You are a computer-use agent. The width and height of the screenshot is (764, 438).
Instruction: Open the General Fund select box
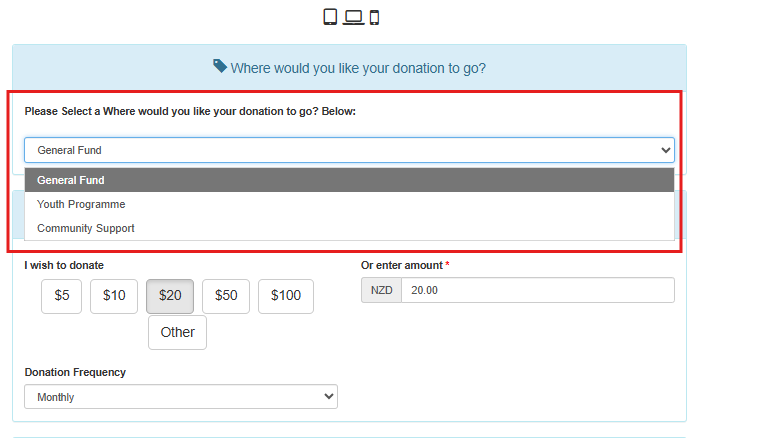tap(349, 150)
